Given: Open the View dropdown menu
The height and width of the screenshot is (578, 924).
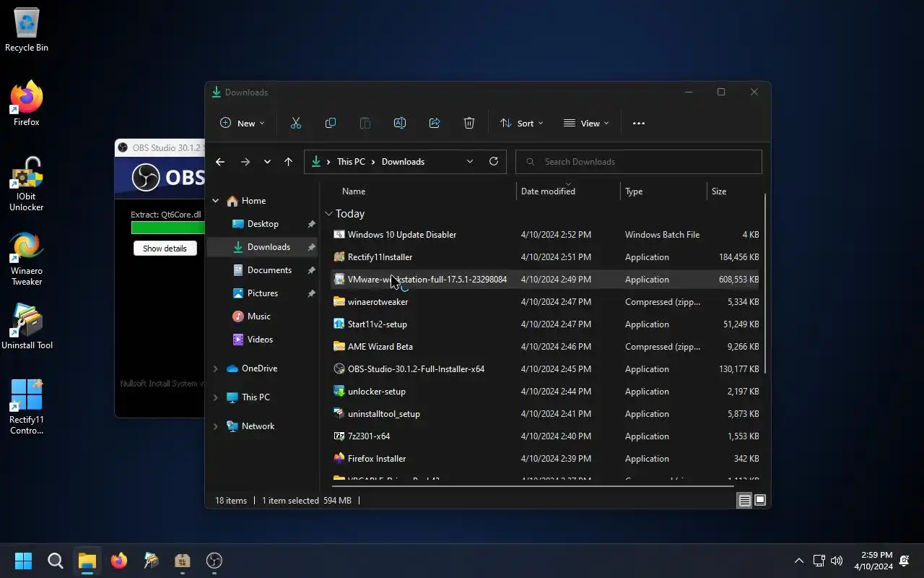Looking at the screenshot, I should pos(586,124).
